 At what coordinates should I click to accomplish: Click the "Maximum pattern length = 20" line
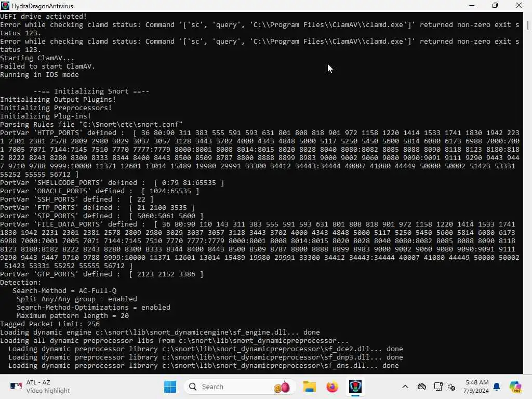[73, 315]
